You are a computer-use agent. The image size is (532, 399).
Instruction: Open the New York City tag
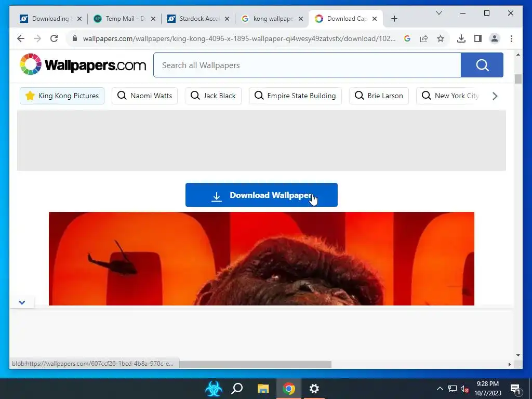(x=450, y=96)
